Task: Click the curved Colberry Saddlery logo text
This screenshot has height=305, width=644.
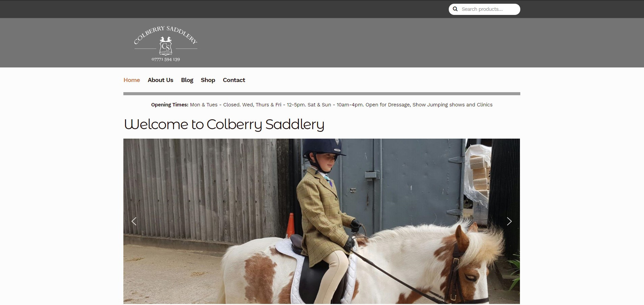Action: 165,34
